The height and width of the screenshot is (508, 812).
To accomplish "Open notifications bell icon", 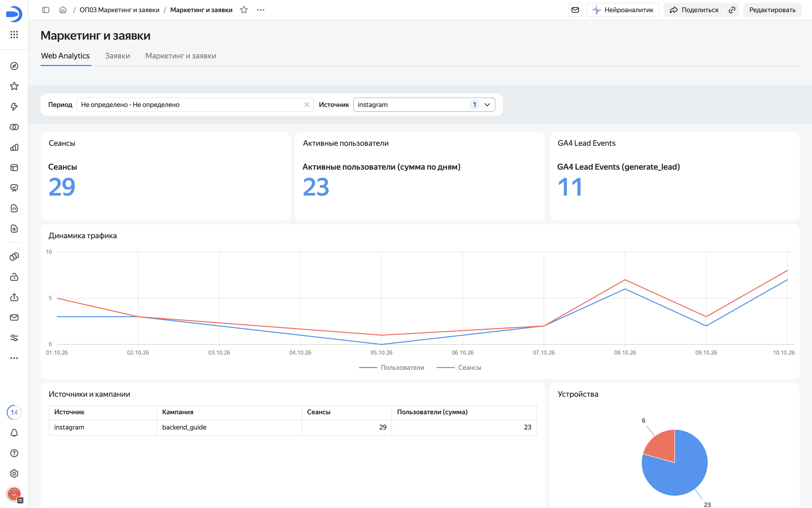I will (14, 433).
